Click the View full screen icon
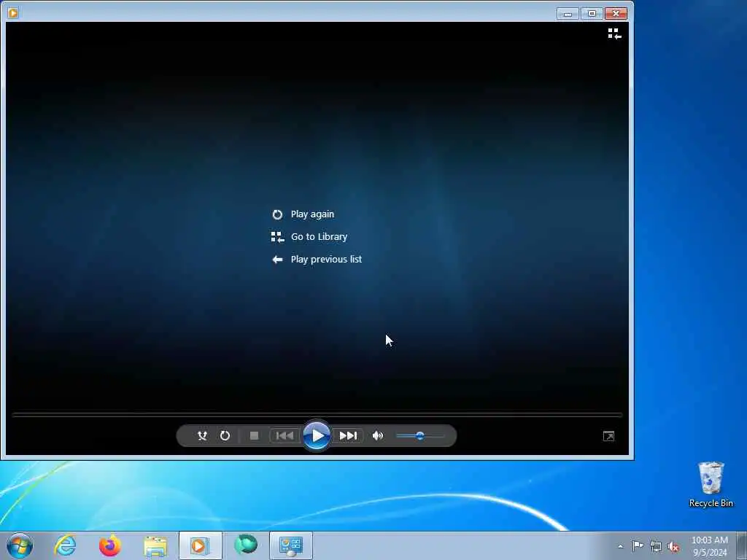747x560 pixels. tap(608, 436)
